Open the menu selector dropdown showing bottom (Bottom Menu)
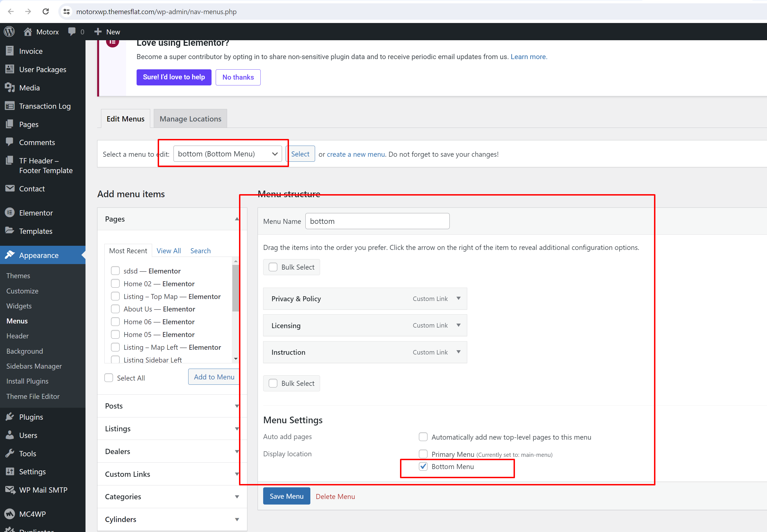Screen dimensions: 767x532 click(x=228, y=154)
